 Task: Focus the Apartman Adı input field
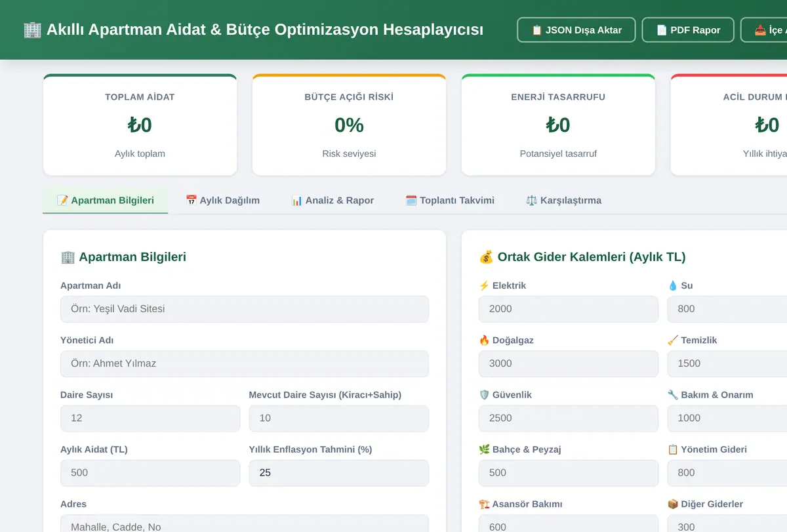tap(245, 309)
